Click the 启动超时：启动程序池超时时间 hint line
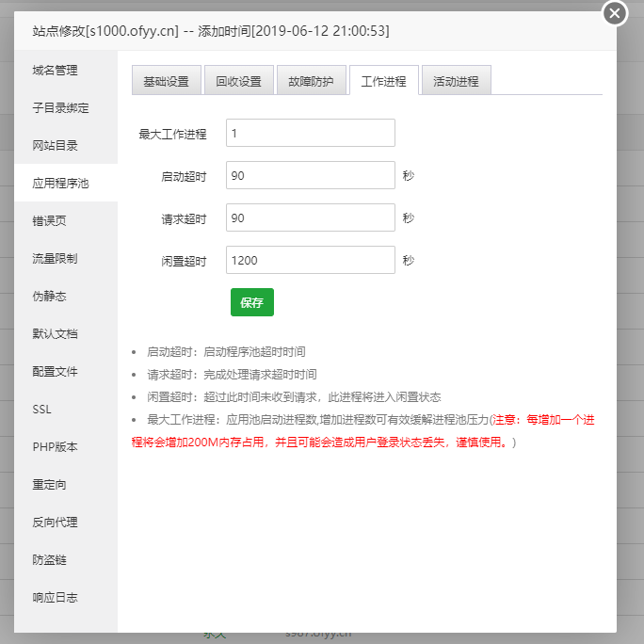Viewport: 644px width, 644px height. pos(226,352)
